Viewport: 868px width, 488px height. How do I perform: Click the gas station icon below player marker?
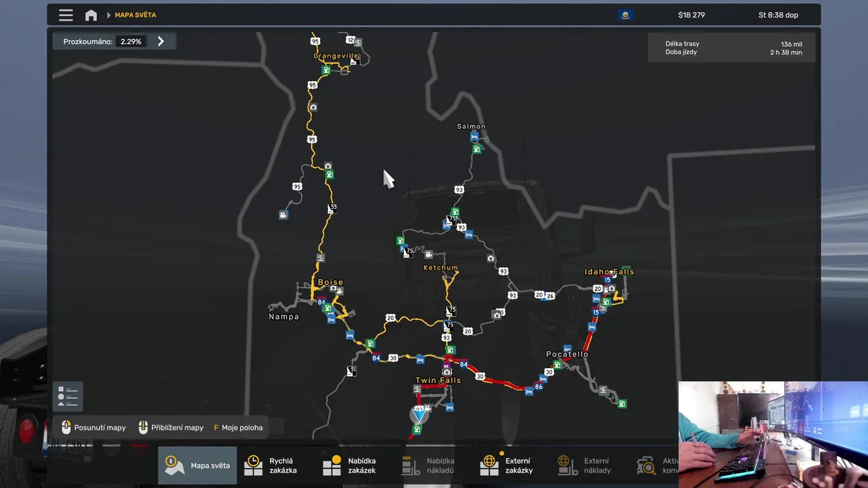pos(416,429)
